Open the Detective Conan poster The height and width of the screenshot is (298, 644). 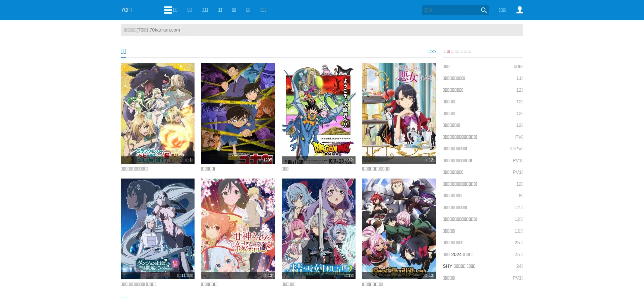click(x=238, y=113)
